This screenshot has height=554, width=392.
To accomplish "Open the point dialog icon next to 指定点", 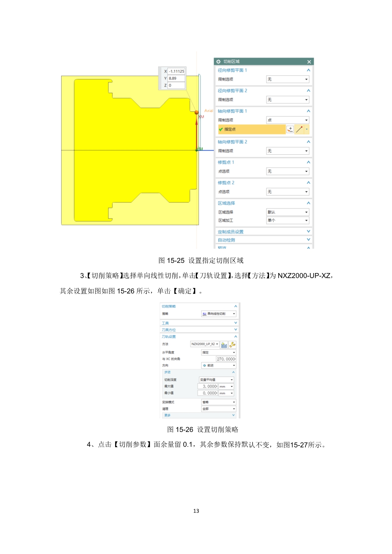I will [x=290, y=129].
